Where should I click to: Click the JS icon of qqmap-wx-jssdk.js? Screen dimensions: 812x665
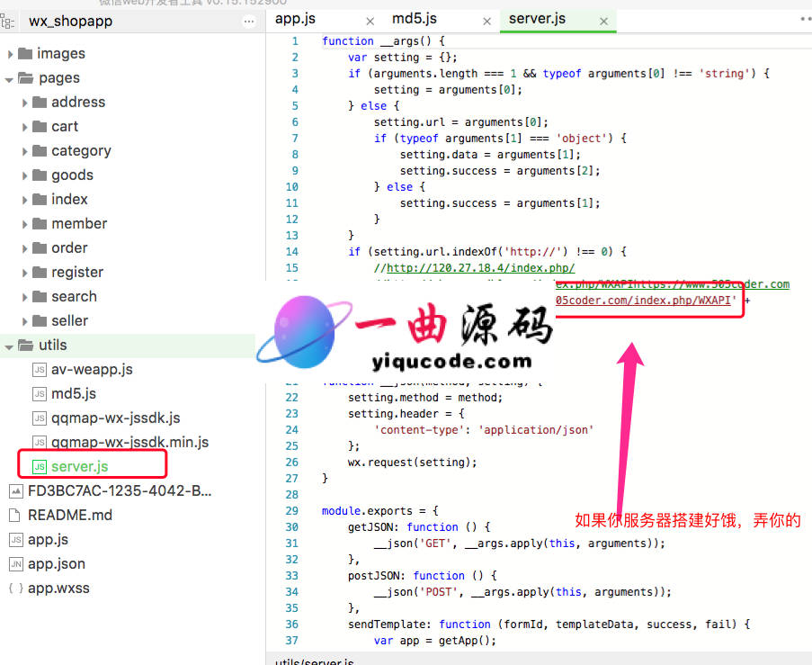pyautogui.click(x=40, y=418)
